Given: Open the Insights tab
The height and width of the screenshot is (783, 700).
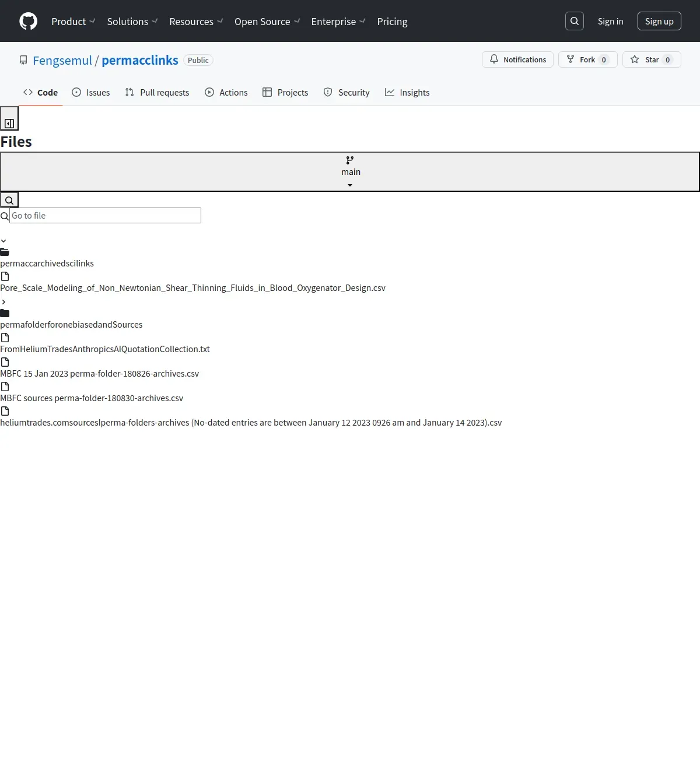Looking at the screenshot, I should pos(407,92).
